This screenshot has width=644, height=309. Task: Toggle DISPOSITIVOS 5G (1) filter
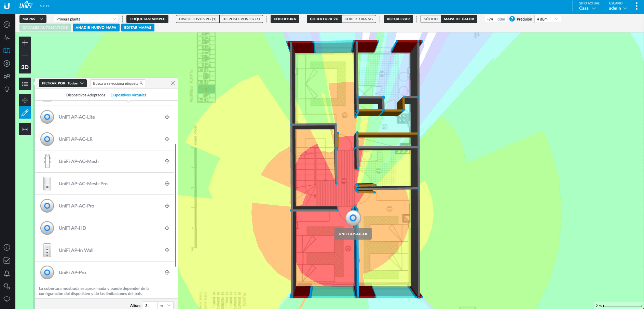pyautogui.click(x=241, y=19)
